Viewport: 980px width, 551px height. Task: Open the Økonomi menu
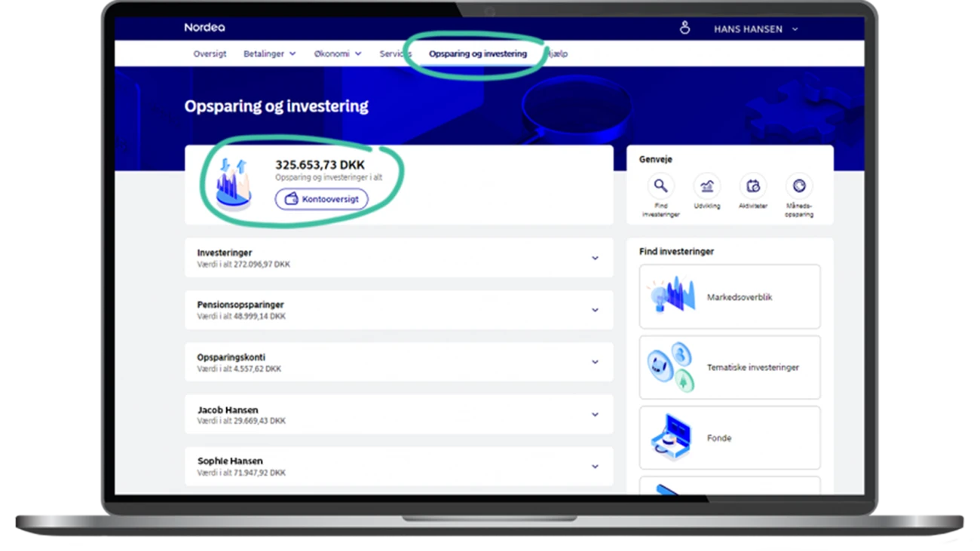click(x=337, y=54)
